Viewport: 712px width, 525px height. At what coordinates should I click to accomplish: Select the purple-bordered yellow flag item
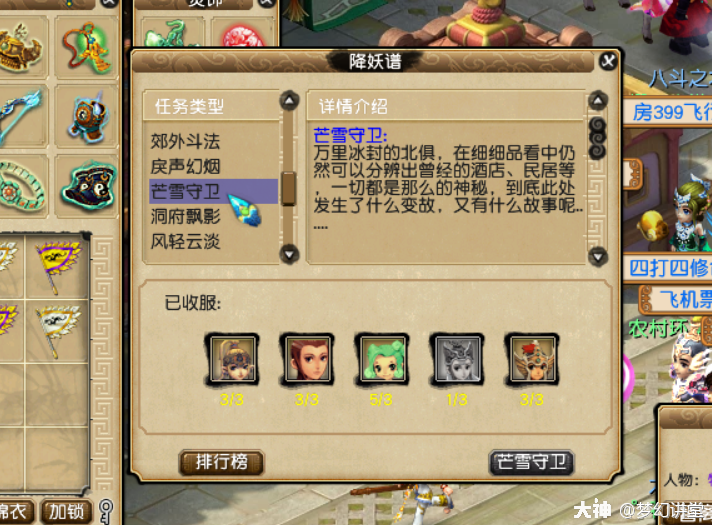(58, 266)
